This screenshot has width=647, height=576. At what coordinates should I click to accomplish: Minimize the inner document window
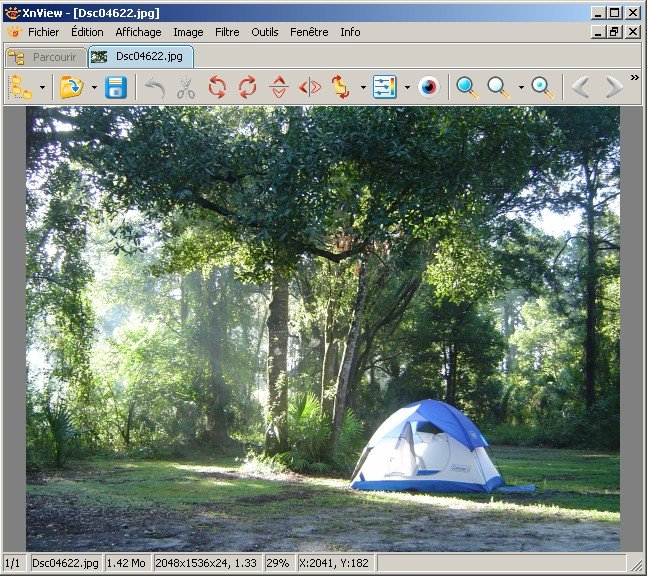[x=598, y=32]
